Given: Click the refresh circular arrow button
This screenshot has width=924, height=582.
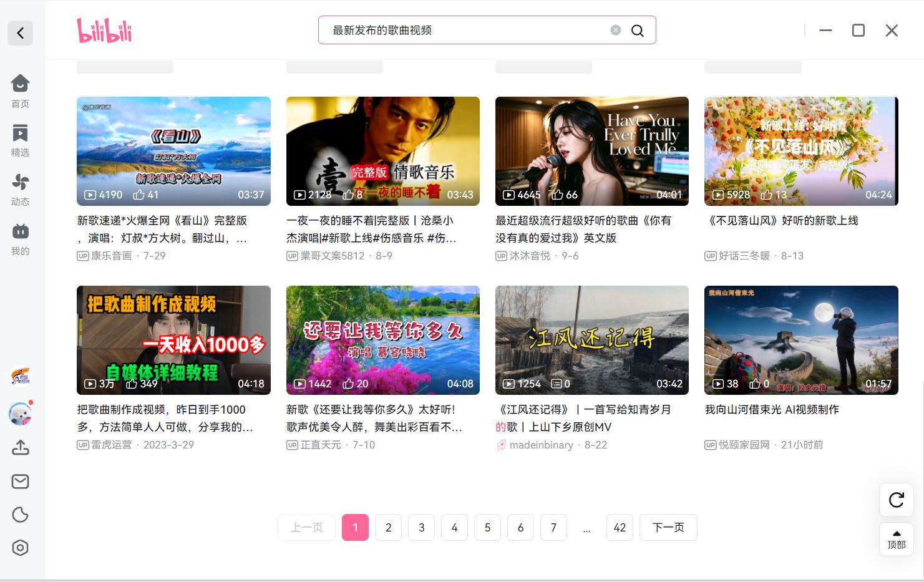Looking at the screenshot, I should point(897,500).
